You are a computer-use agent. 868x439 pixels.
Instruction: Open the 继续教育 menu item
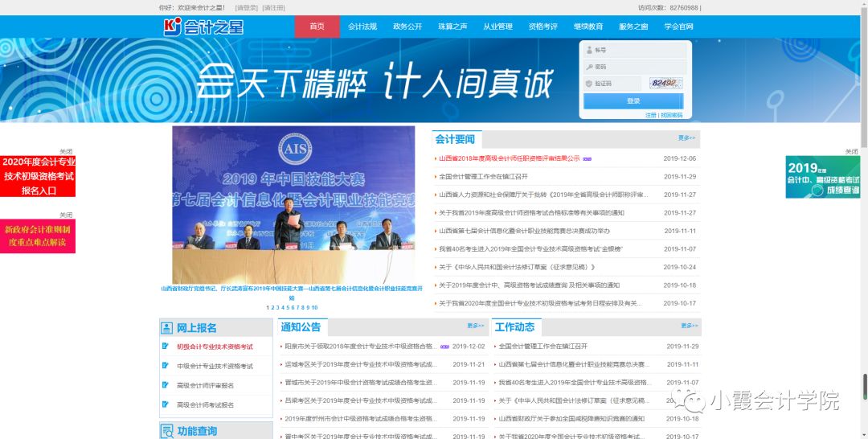pyautogui.click(x=588, y=27)
